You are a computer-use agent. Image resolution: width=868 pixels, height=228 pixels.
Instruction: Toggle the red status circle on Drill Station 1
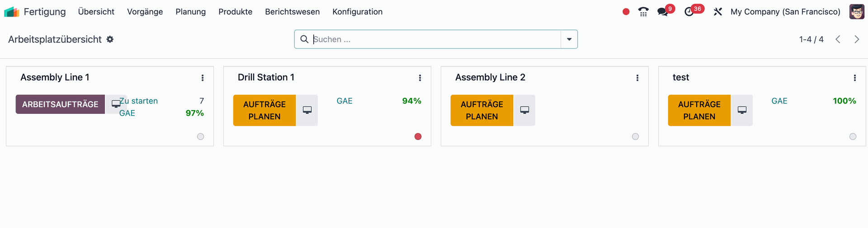(418, 136)
